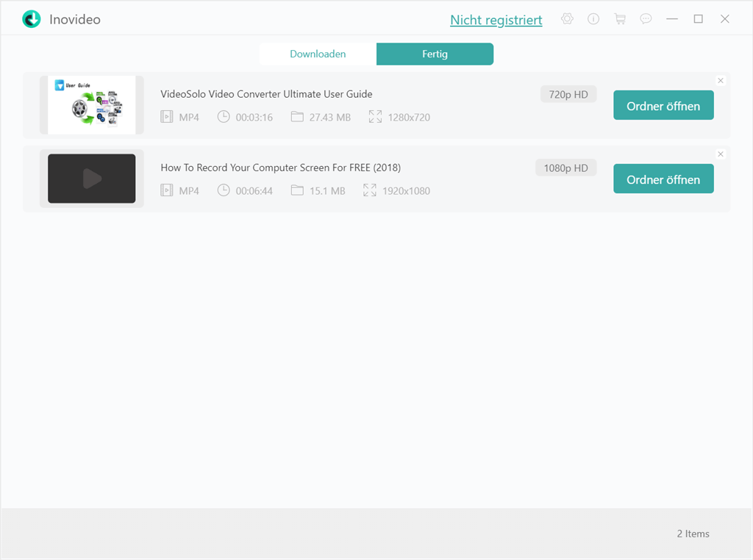This screenshot has height=560, width=753.
Task: Click the 720p HD quality badge
Action: tap(568, 95)
